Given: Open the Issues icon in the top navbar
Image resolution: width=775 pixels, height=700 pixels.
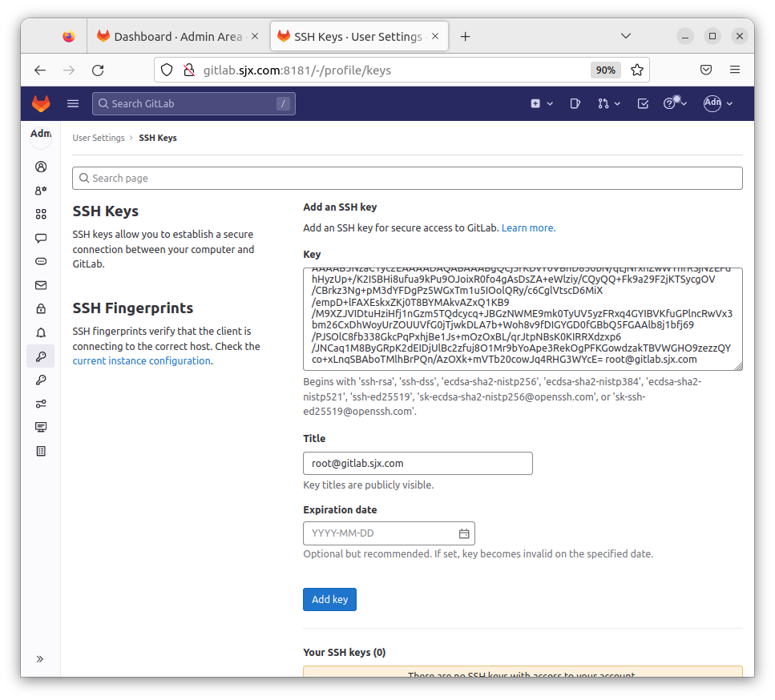Looking at the screenshot, I should [x=575, y=103].
